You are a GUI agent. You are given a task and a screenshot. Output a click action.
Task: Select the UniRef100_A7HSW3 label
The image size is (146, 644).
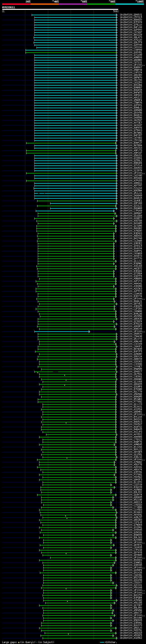[x=131, y=600]
